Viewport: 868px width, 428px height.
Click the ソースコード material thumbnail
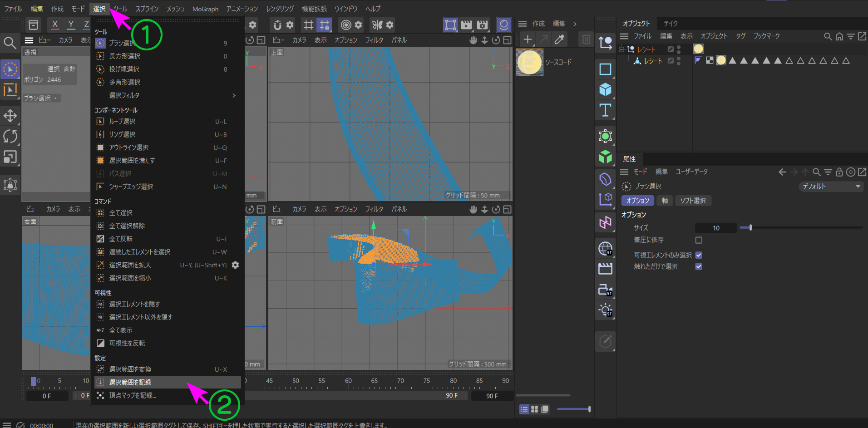pos(529,62)
